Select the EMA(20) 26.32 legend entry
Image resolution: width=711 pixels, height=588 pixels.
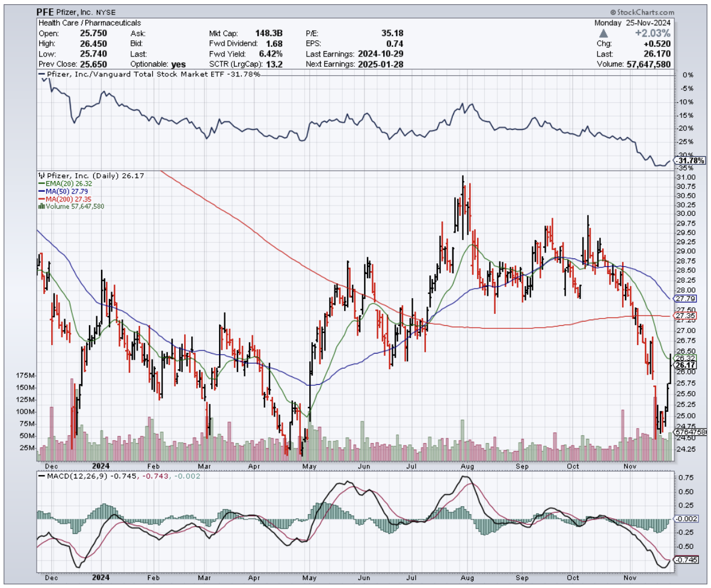(64, 183)
